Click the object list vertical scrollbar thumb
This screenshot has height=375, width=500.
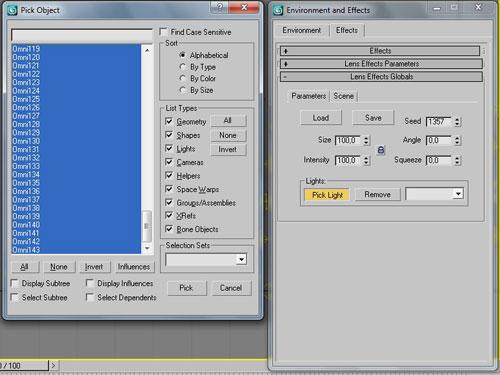tap(146, 226)
